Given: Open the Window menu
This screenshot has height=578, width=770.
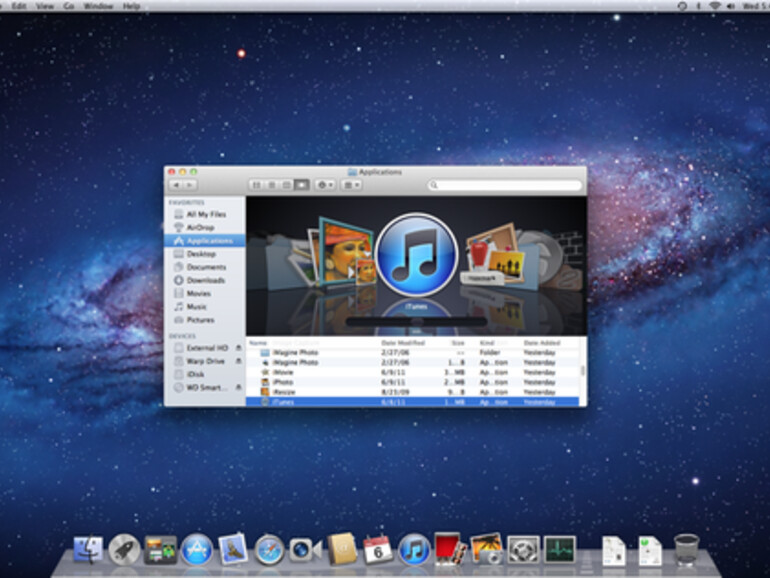Looking at the screenshot, I should [x=98, y=6].
